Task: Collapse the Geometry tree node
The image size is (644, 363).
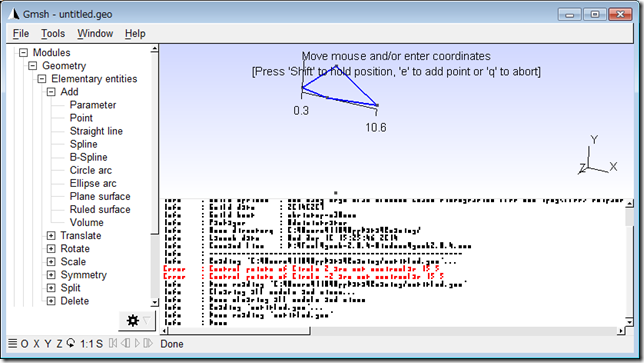Action: tap(33, 66)
